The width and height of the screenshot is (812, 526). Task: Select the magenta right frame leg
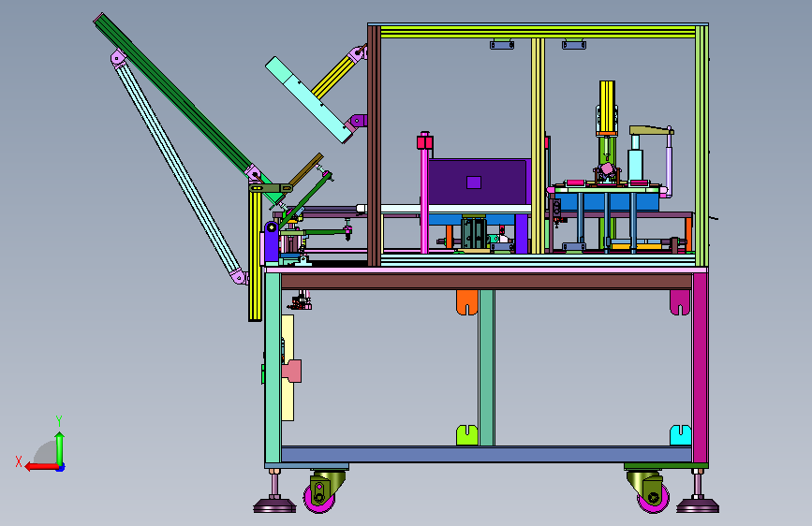pos(701,368)
